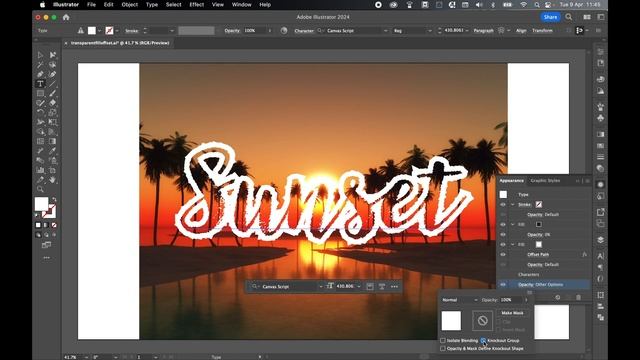Click Stroke none swatch in Appearance panel
This screenshot has height=360, width=640.
click(539, 204)
